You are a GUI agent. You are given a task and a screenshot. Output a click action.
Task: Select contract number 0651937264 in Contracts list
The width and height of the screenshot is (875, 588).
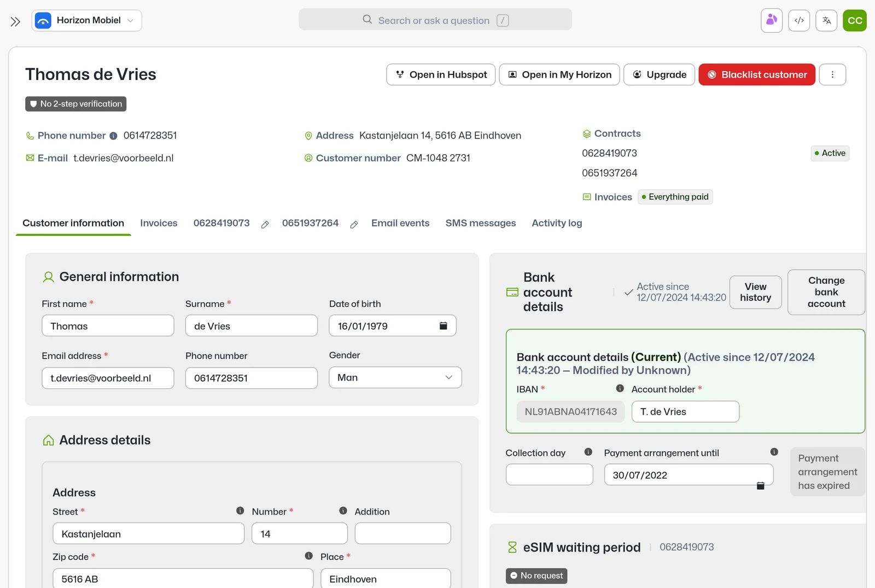(609, 173)
